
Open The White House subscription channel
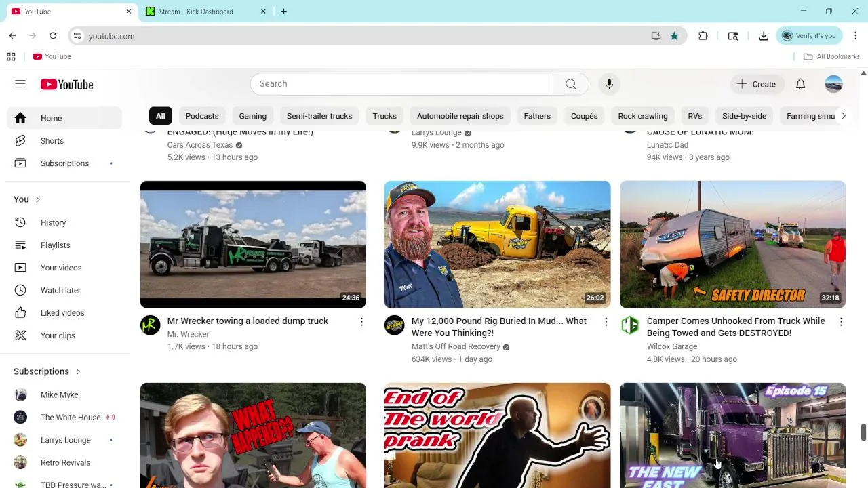pos(64,417)
